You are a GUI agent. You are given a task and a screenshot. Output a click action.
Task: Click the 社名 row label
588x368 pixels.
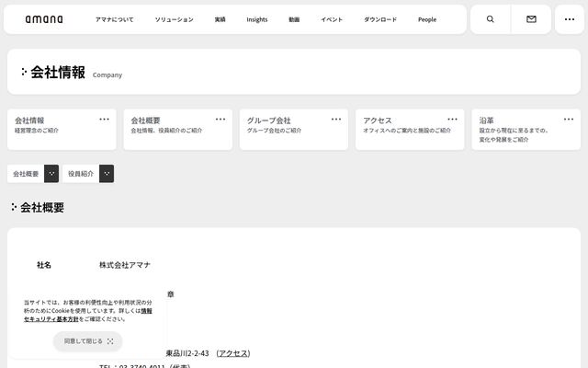pyautogui.click(x=44, y=265)
